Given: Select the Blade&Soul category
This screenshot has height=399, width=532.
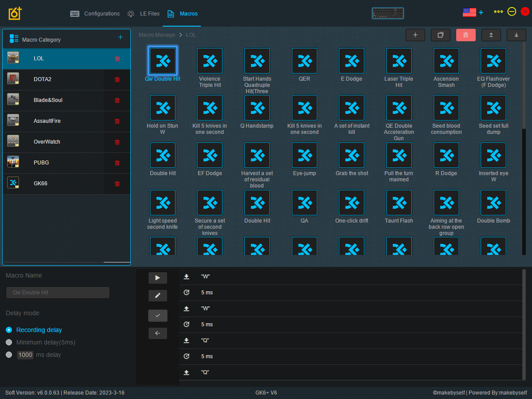Looking at the screenshot, I should click(66, 100).
